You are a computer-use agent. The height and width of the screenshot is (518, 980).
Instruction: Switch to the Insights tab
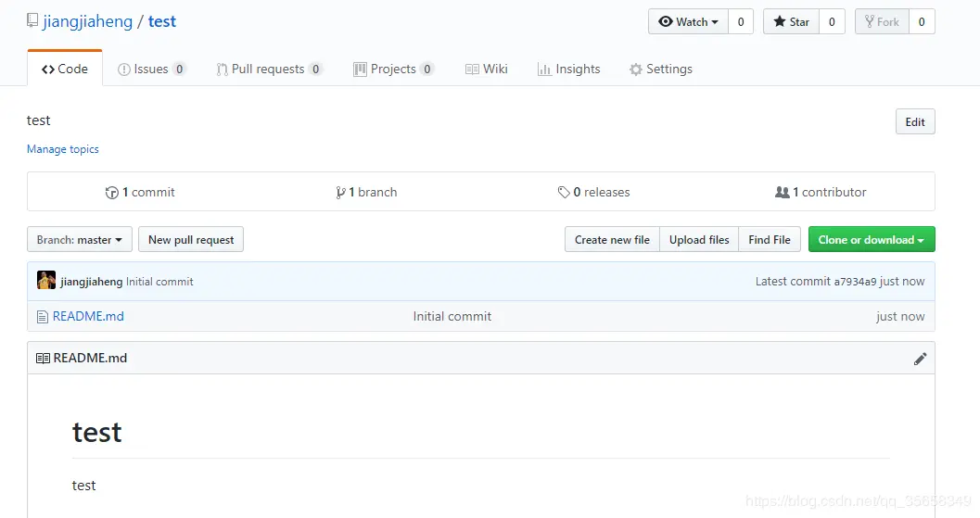tap(568, 69)
